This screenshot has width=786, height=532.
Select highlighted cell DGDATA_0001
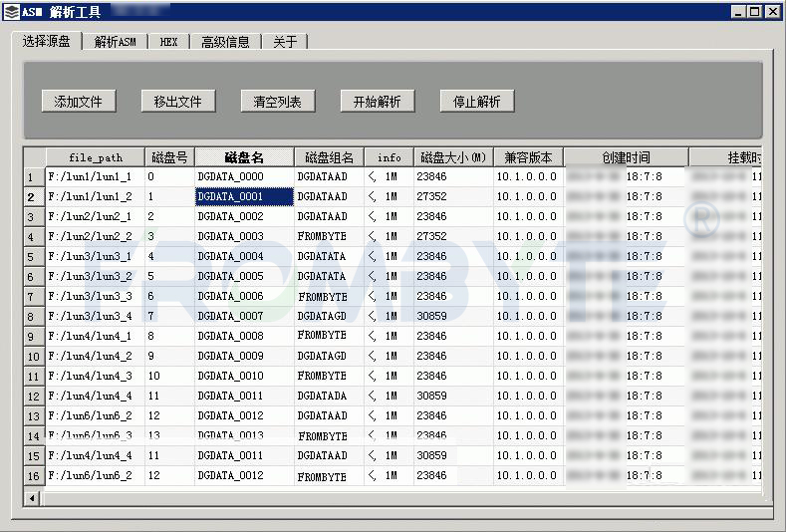pos(244,196)
